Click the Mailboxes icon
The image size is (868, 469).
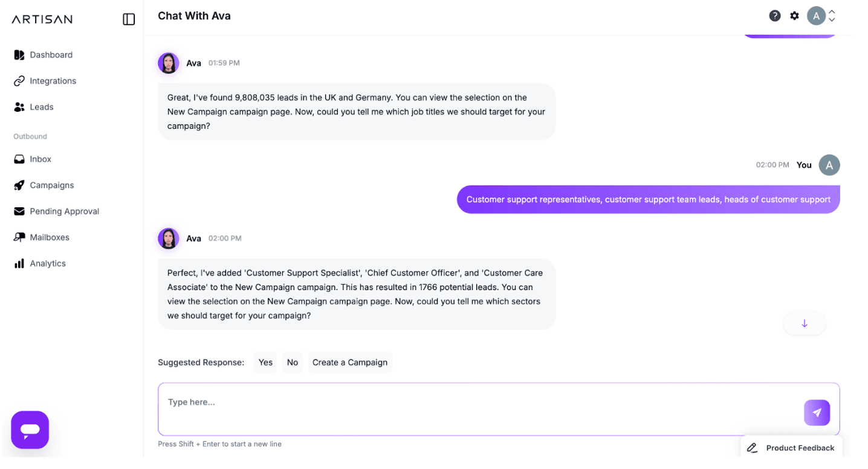pyautogui.click(x=19, y=238)
